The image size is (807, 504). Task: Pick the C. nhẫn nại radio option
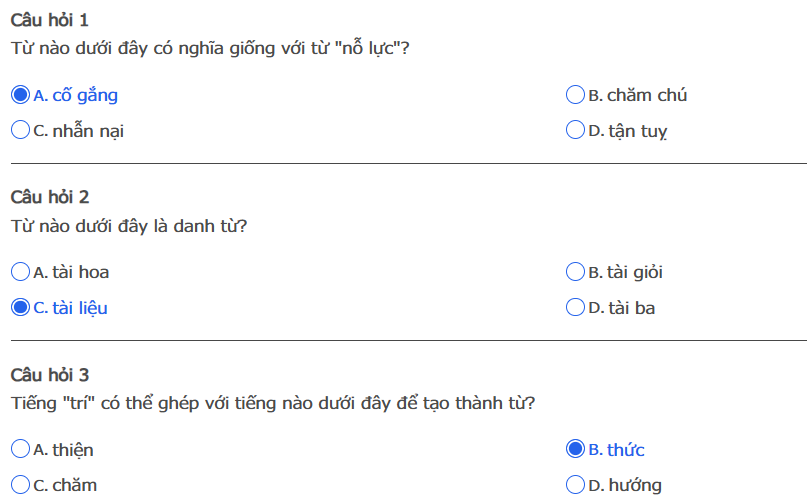pos(20,130)
